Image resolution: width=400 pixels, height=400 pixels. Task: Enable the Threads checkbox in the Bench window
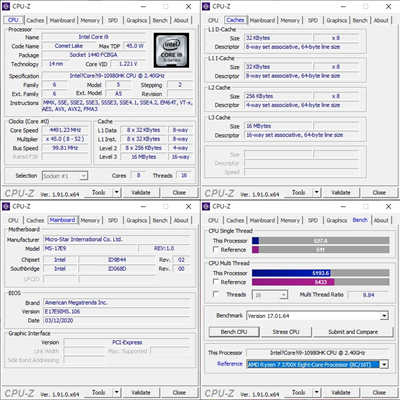tap(216, 294)
